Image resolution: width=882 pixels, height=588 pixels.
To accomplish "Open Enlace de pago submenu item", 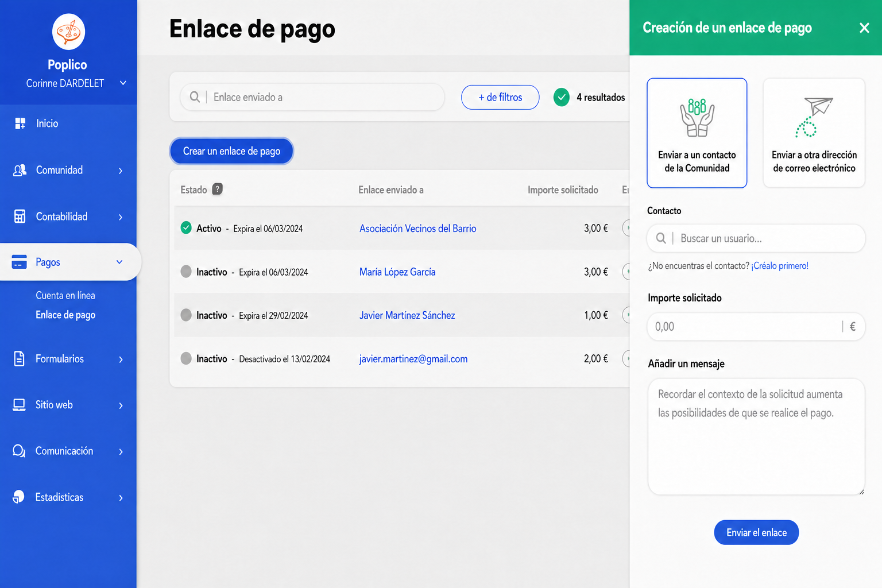I will point(65,315).
